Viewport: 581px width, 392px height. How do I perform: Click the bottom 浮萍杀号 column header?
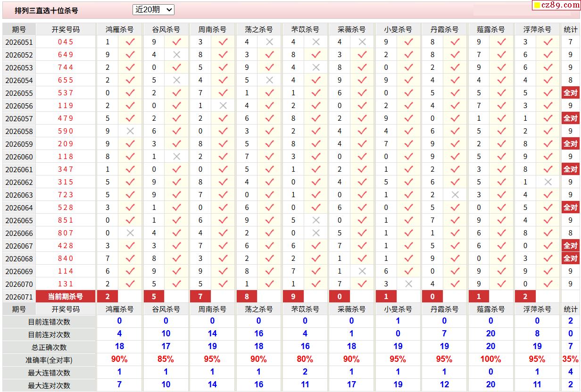[x=537, y=309]
